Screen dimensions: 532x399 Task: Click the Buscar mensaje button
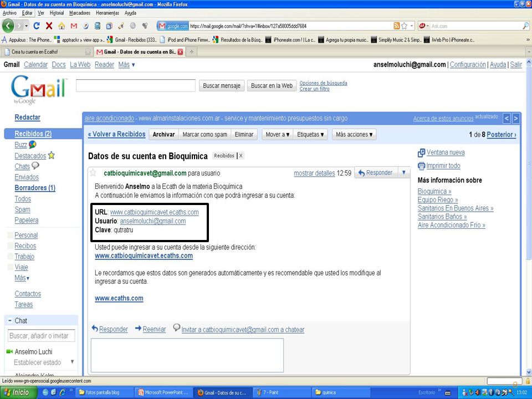pos(222,86)
